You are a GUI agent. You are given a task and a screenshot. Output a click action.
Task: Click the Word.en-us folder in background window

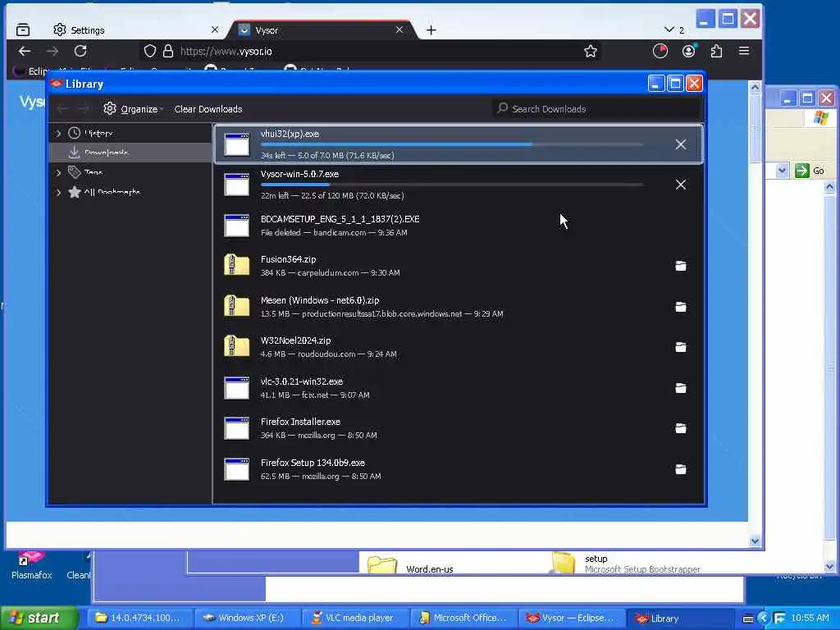(x=411, y=566)
